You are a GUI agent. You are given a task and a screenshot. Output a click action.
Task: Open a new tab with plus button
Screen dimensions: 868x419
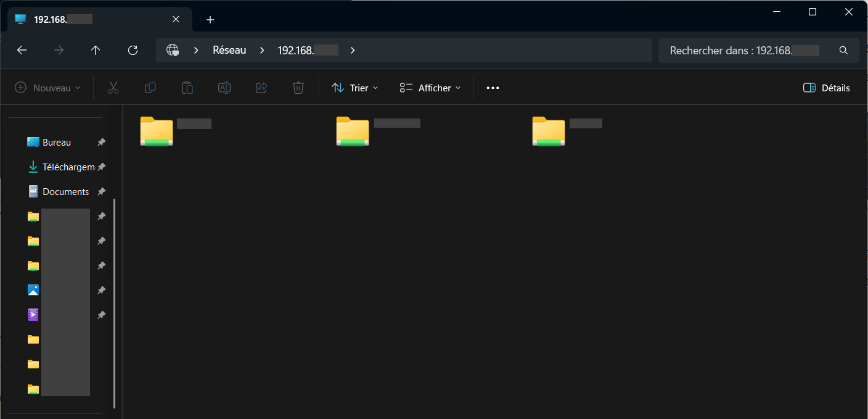(x=210, y=20)
